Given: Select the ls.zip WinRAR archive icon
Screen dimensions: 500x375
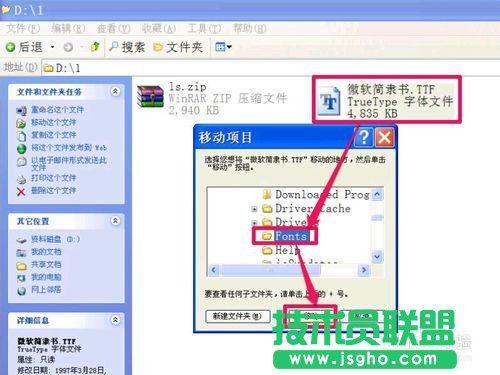Looking at the screenshot, I should (x=150, y=97).
